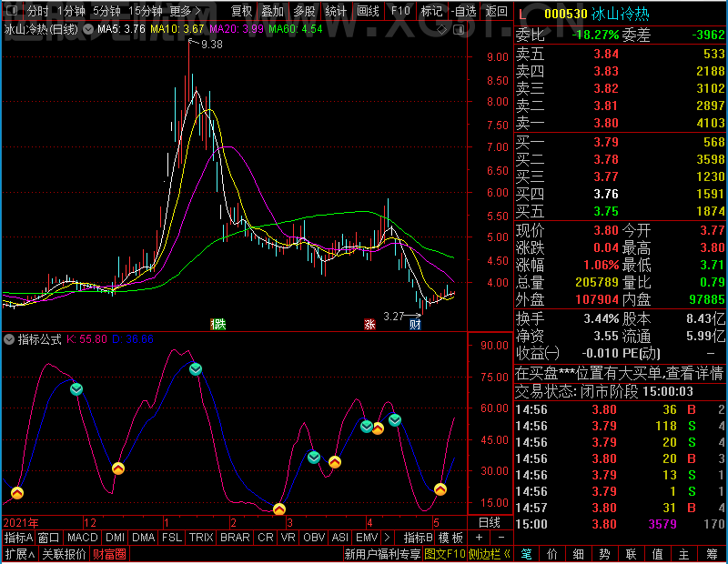This screenshot has height=564, width=728.
Task: Switch to 15分钟 period
Action: [x=145, y=11]
